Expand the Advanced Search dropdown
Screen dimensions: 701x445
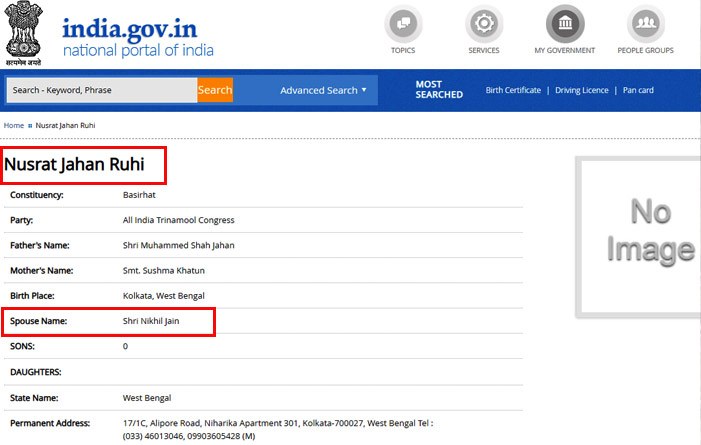(323, 90)
